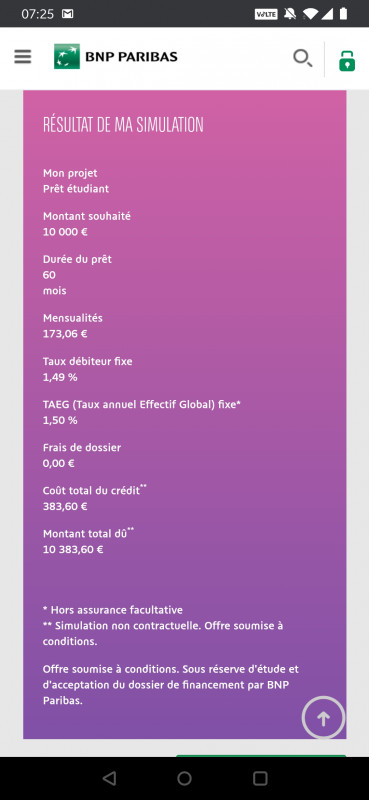The image size is (369, 800).
Task: Tap the Coût total du crédit 383,60 €
Action: click(65, 507)
